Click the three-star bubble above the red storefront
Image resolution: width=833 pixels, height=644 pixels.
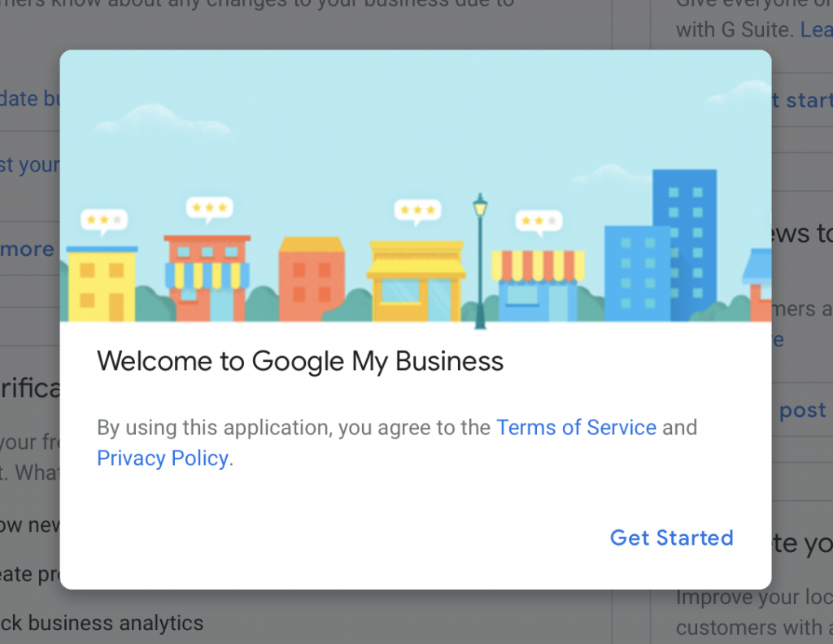209,207
